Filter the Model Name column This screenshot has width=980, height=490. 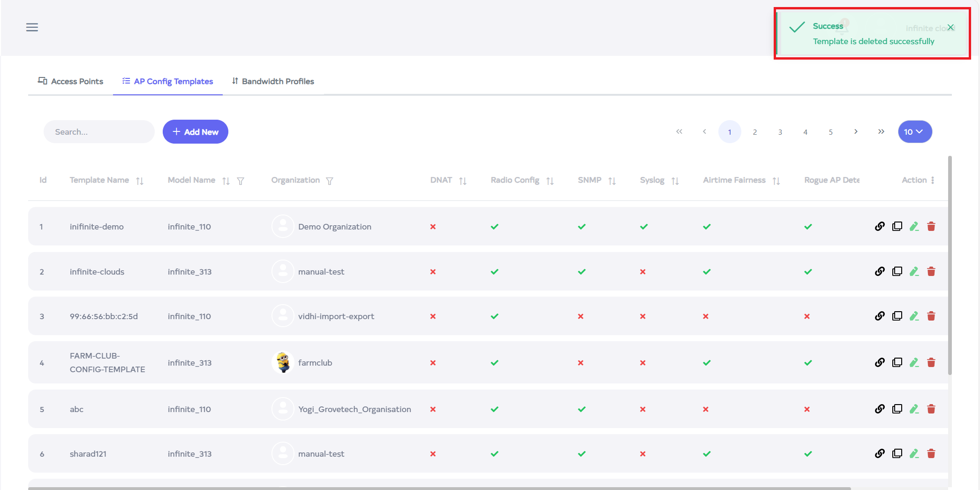[241, 181]
